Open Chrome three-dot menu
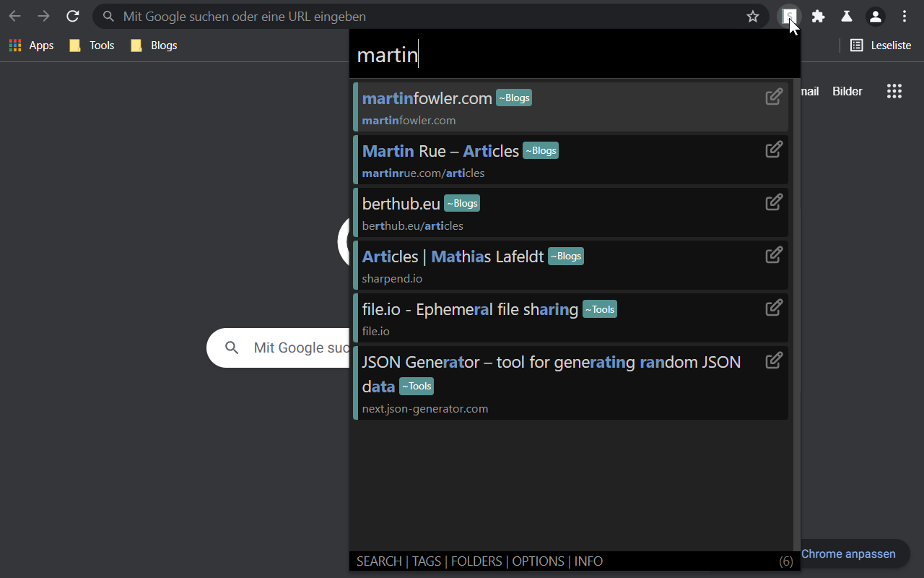Viewport: 924px width, 578px height. (x=905, y=17)
